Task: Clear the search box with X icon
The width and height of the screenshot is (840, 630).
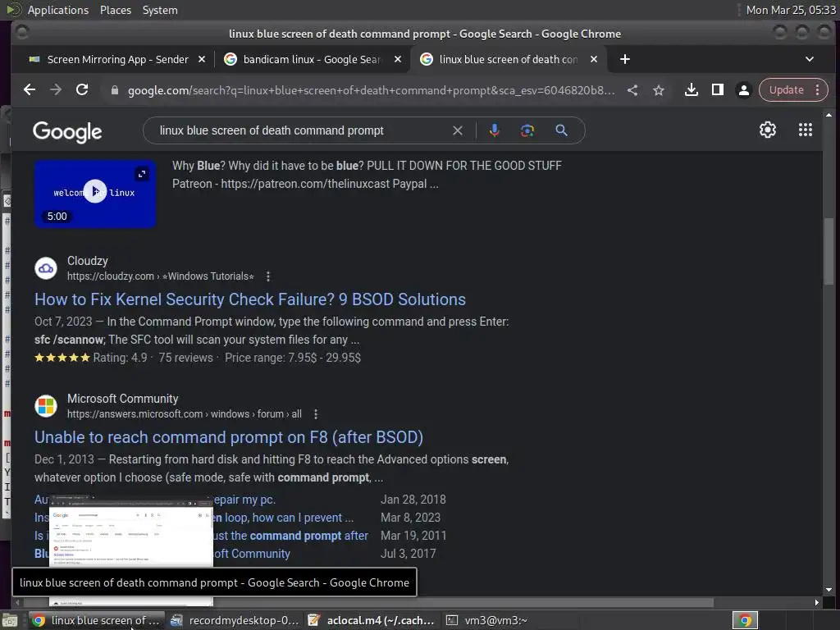Action: point(458,130)
